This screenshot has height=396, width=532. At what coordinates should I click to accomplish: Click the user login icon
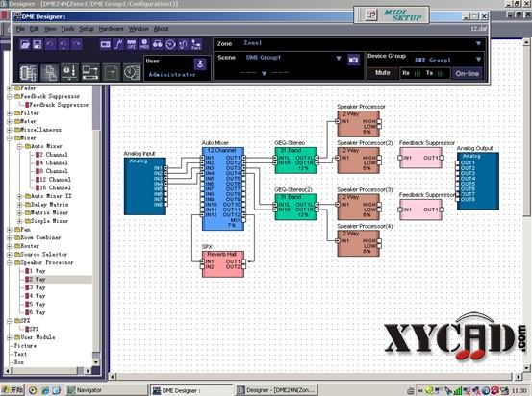click(200, 63)
